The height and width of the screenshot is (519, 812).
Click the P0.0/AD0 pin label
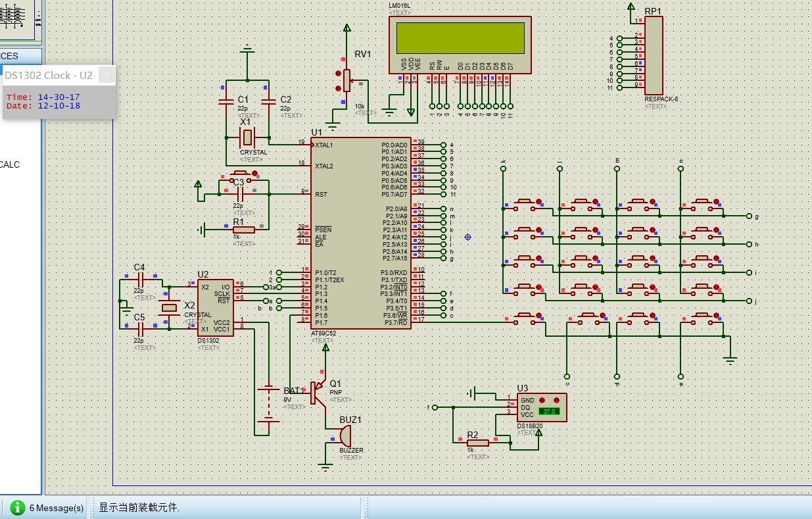(x=394, y=145)
